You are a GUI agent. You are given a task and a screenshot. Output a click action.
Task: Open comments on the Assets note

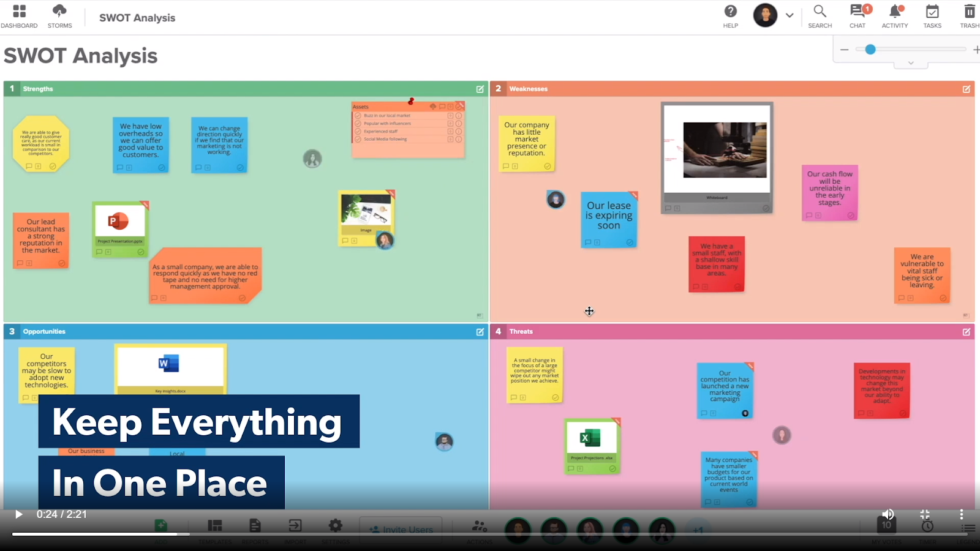pos(442,107)
